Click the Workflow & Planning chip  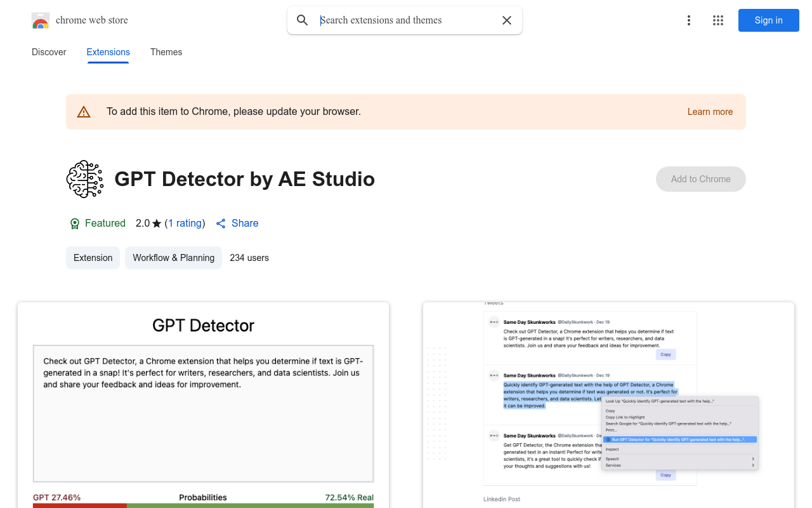point(173,258)
